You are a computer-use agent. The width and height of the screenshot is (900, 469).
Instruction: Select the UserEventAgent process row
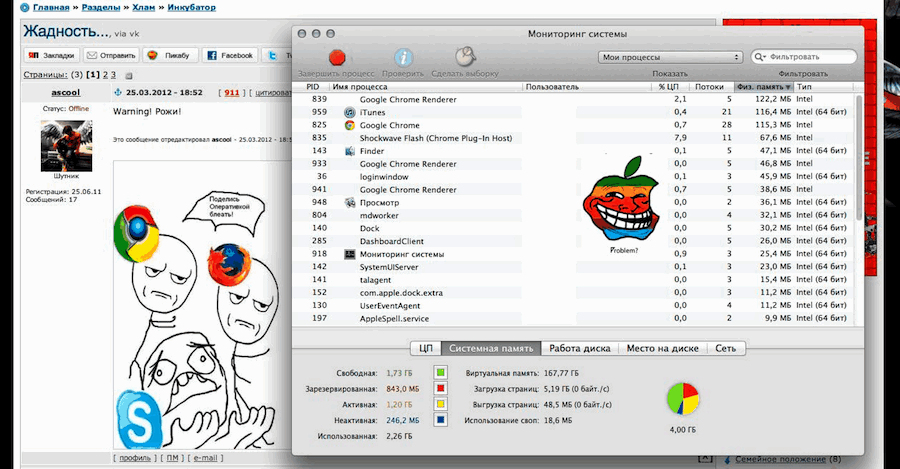[574, 306]
